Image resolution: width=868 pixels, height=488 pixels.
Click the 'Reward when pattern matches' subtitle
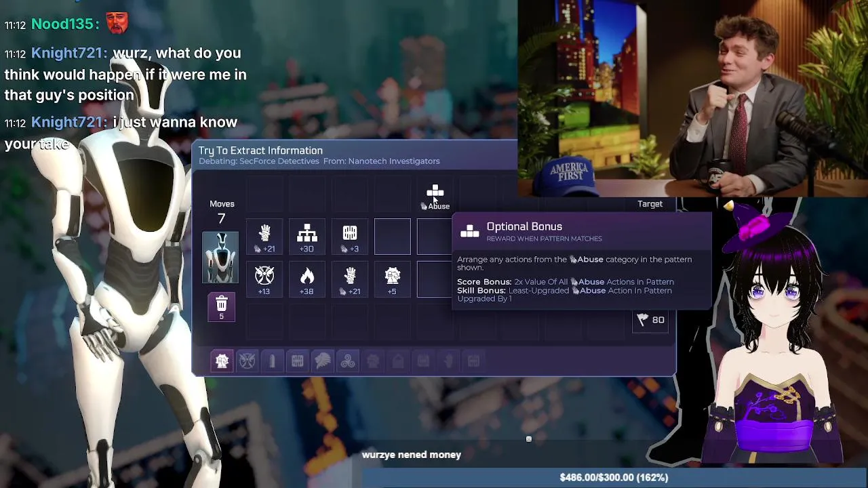pos(544,239)
